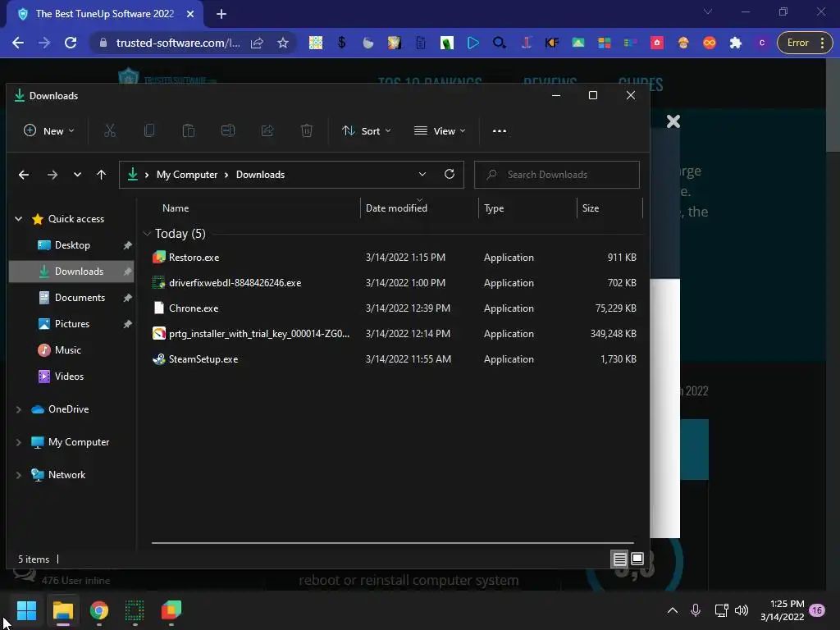The width and height of the screenshot is (840, 630).
Task: Collapse Quick access tree node
Action: coord(18,218)
